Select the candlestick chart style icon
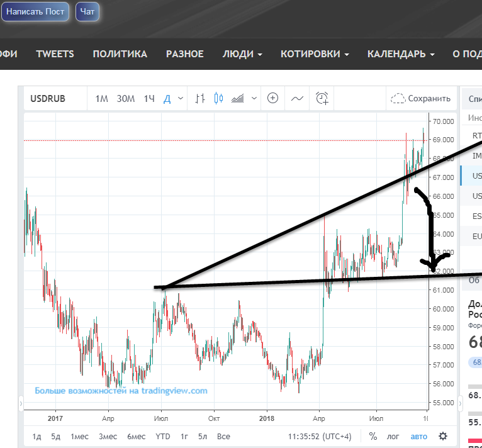Image resolution: width=482 pixels, height=448 pixels. point(219,98)
